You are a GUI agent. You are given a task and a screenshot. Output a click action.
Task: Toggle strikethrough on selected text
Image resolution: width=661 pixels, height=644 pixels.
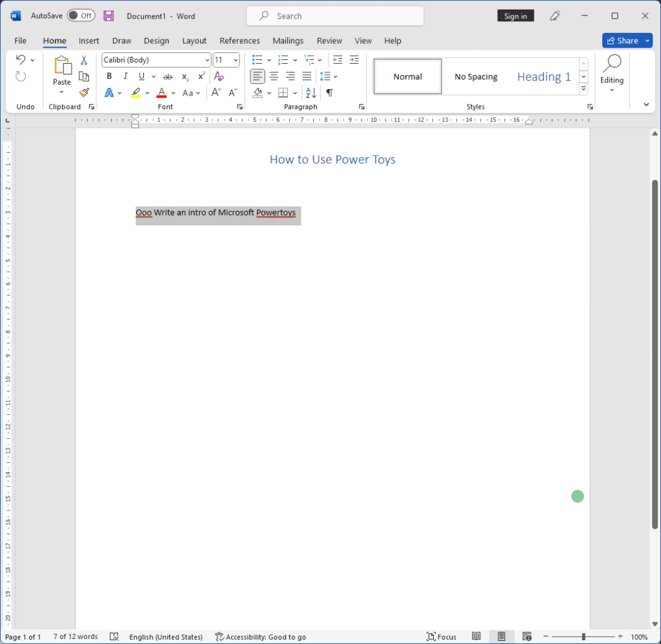point(168,76)
